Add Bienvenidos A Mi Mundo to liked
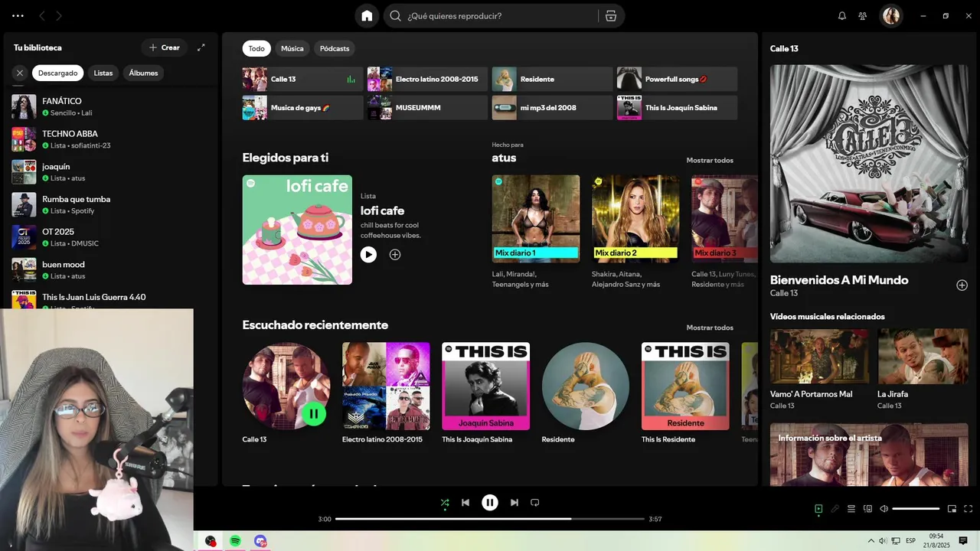This screenshot has height=551, width=980. 962,285
